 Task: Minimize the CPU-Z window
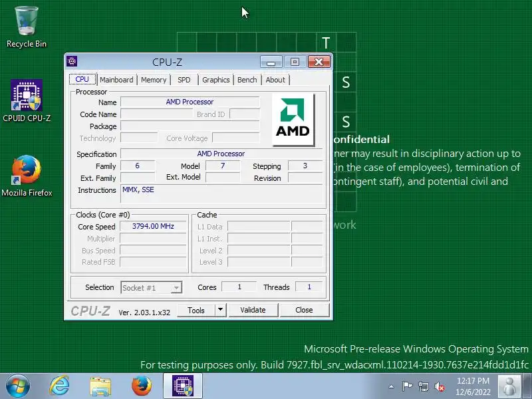point(271,62)
